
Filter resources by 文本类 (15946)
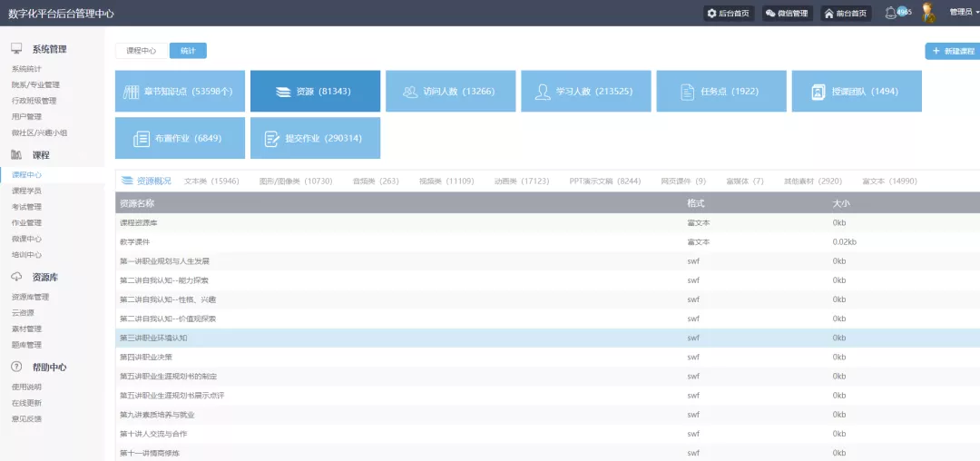211,181
